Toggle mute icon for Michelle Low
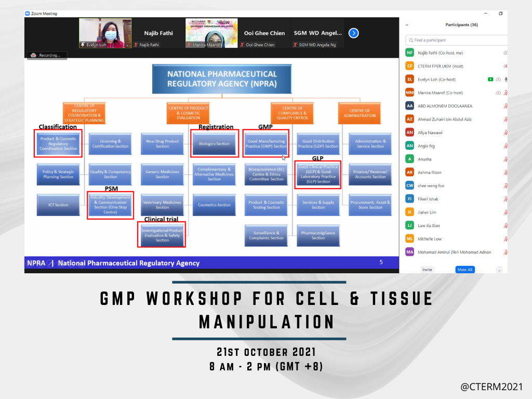The image size is (532, 399). (506, 239)
